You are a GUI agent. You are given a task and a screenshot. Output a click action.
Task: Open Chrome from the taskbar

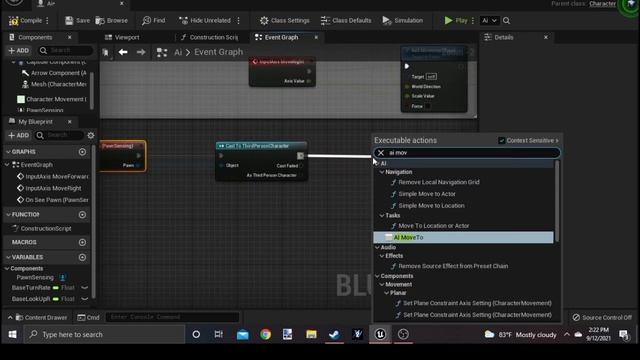265,334
